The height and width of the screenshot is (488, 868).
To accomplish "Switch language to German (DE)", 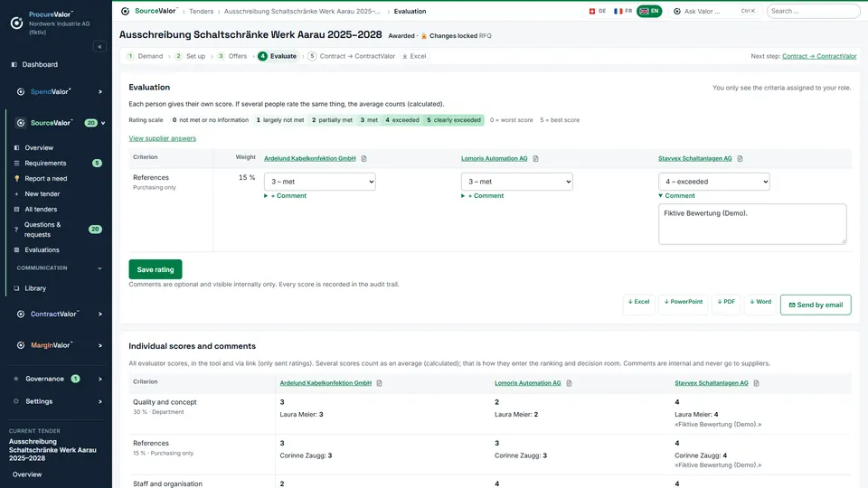I will tap(598, 11).
